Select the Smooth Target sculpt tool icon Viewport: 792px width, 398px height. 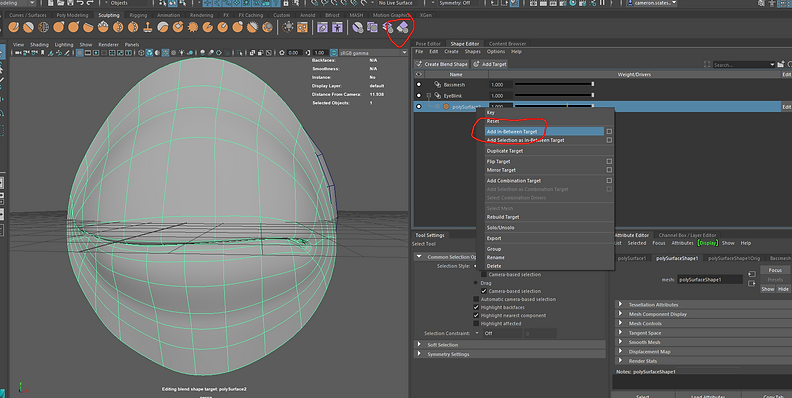(358, 27)
